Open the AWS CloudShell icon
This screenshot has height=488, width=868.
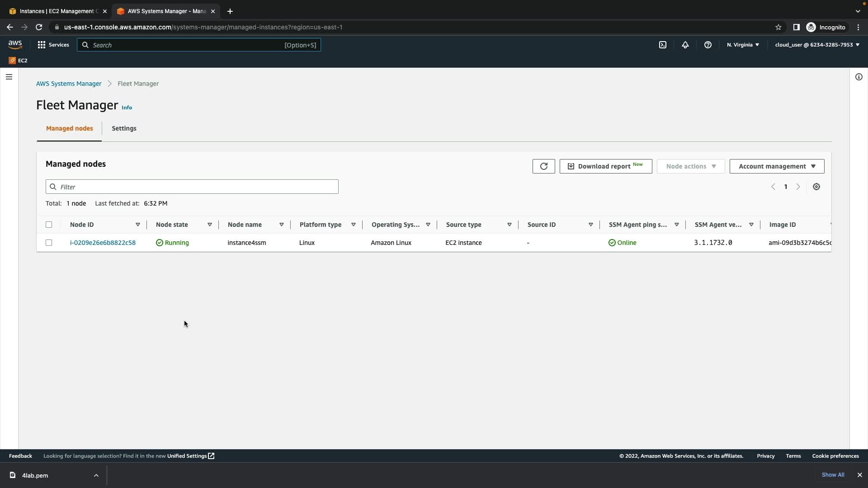[x=663, y=45]
